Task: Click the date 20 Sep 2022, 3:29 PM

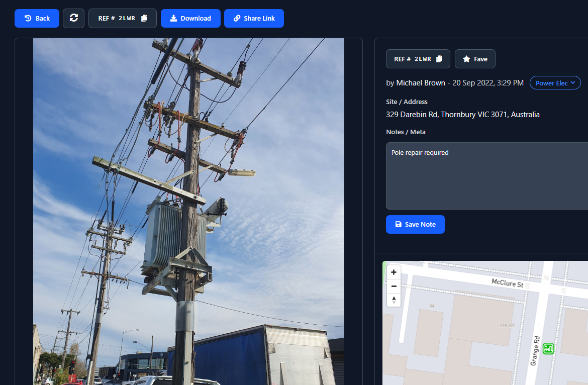Action: [488, 83]
